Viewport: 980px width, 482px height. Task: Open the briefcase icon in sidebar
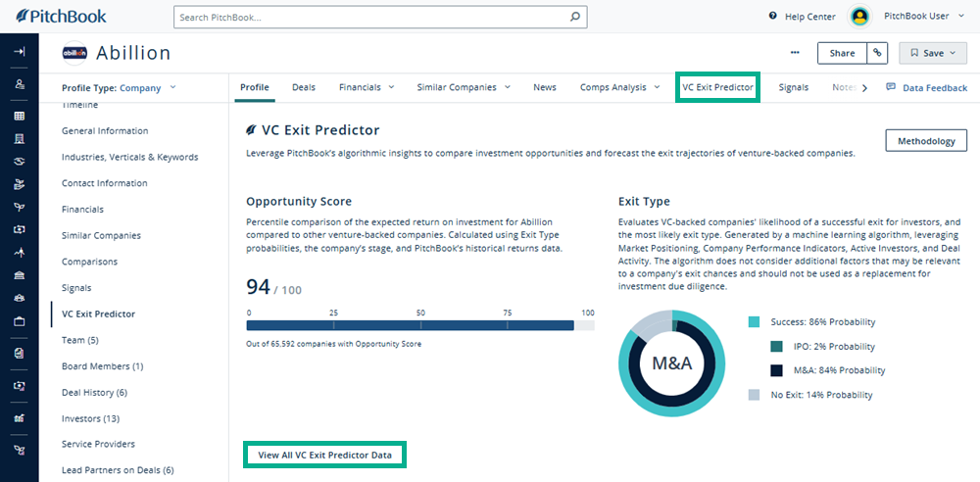19,321
